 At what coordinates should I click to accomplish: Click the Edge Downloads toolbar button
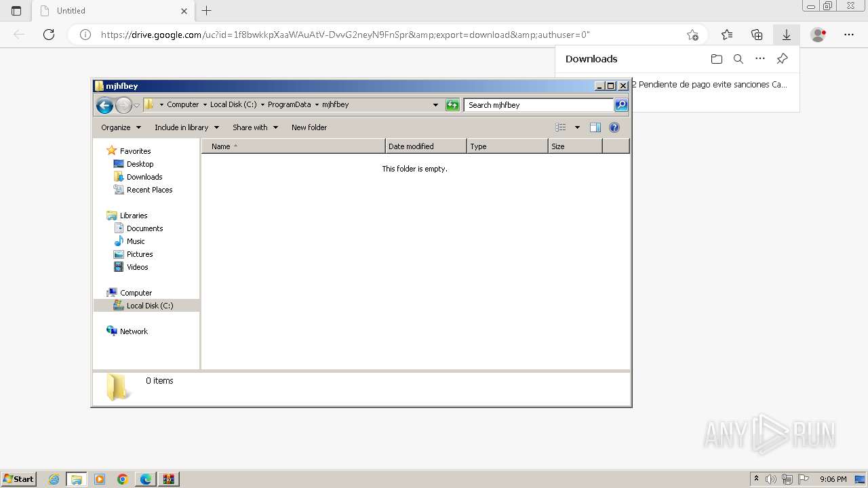[786, 35]
